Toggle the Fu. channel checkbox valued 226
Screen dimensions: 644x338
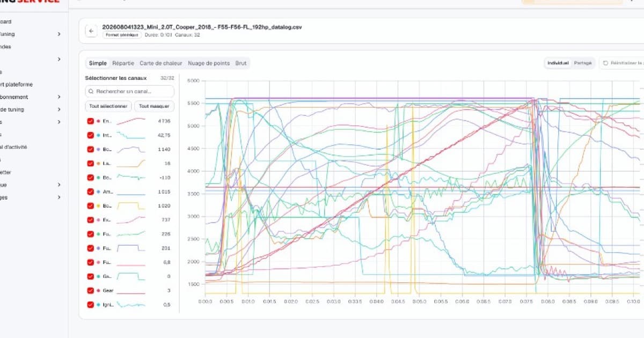(91, 234)
